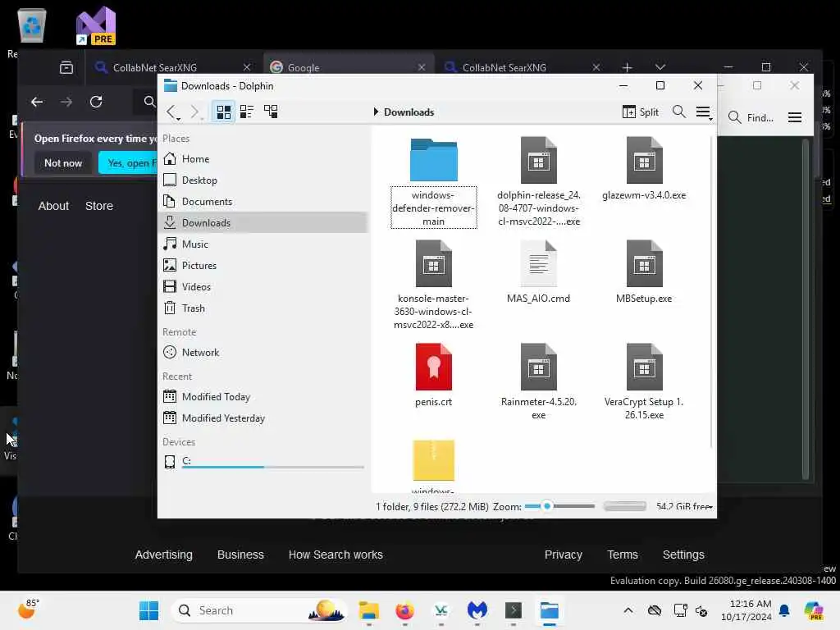The height and width of the screenshot is (630, 840).
Task: Go back in Firefox
Action: (x=36, y=102)
